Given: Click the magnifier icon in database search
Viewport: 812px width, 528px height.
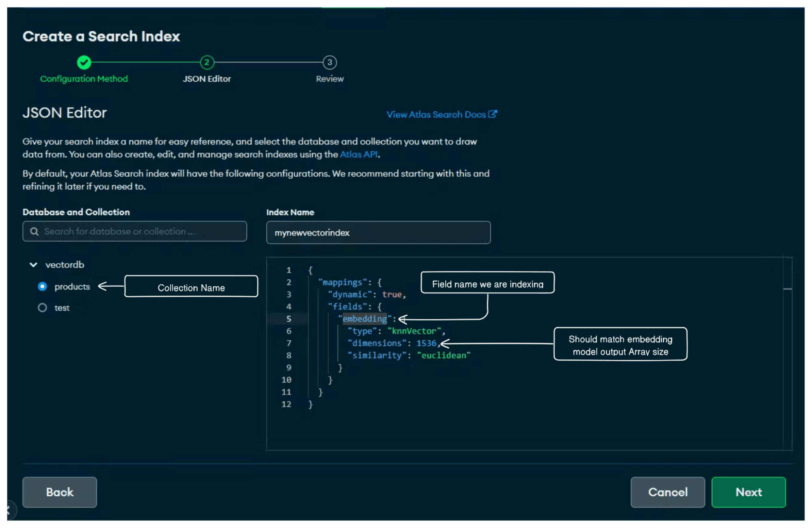Looking at the screenshot, I should [35, 232].
